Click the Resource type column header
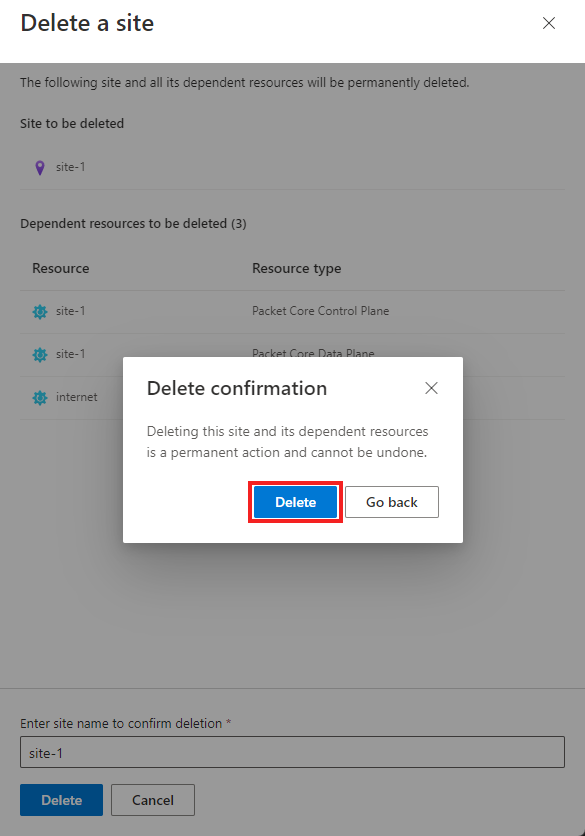 (296, 268)
